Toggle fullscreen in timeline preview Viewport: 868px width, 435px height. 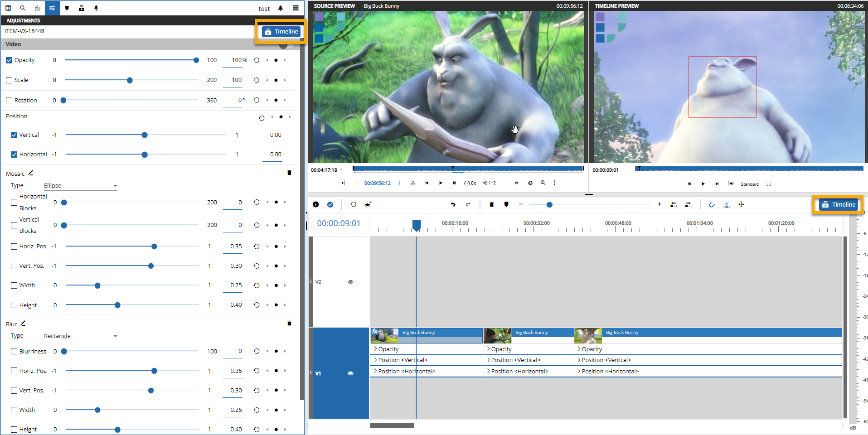click(769, 184)
